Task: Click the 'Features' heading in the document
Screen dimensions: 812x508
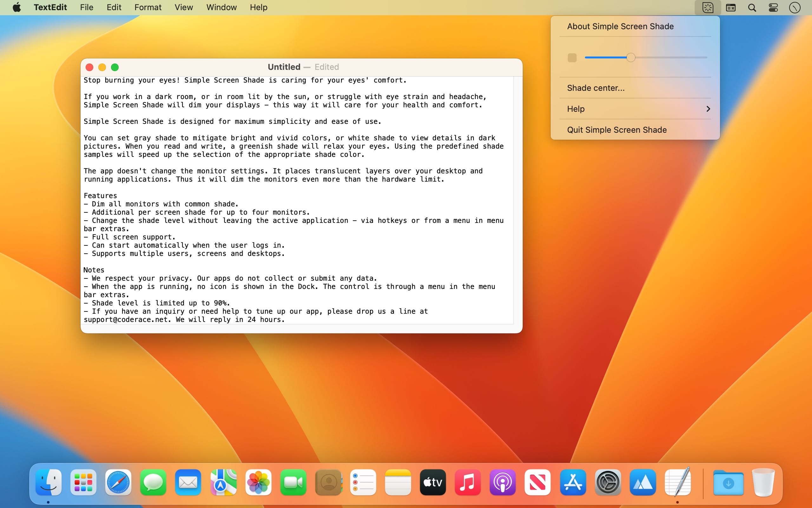Action: point(100,196)
